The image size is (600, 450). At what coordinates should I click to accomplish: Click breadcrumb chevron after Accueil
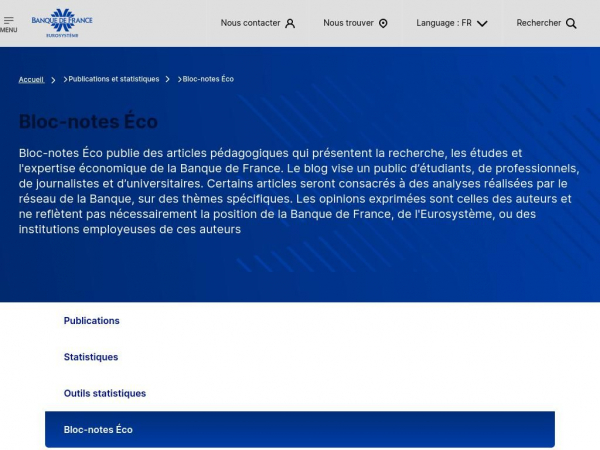tap(53, 80)
